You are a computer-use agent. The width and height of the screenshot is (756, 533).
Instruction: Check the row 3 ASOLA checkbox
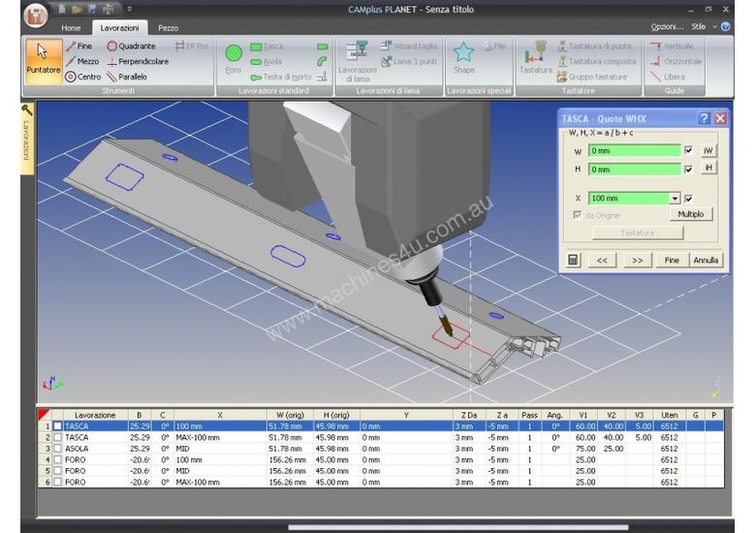(x=58, y=448)
